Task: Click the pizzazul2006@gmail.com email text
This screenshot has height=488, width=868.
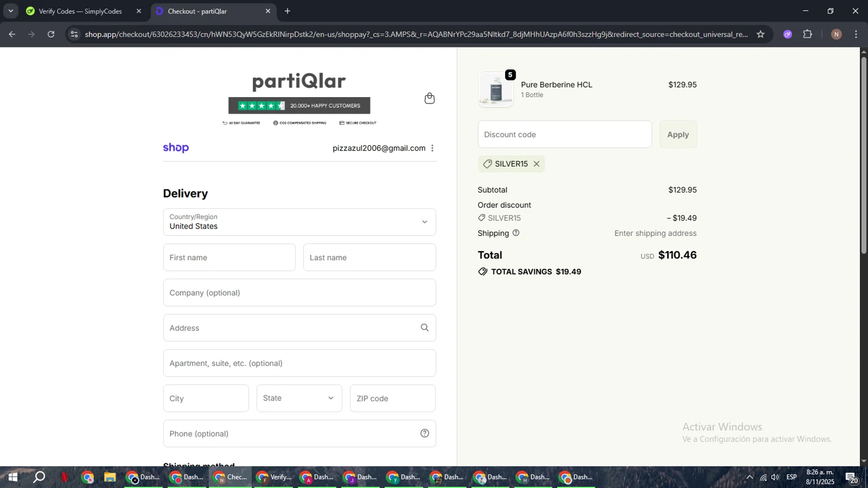Action: [x=379, y=148]
